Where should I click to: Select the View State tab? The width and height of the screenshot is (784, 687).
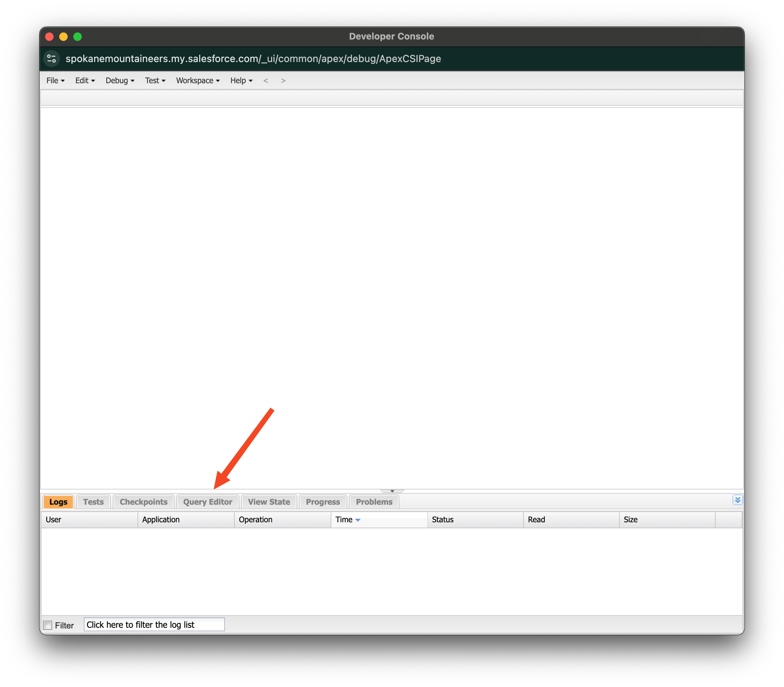tap(269, 502)
